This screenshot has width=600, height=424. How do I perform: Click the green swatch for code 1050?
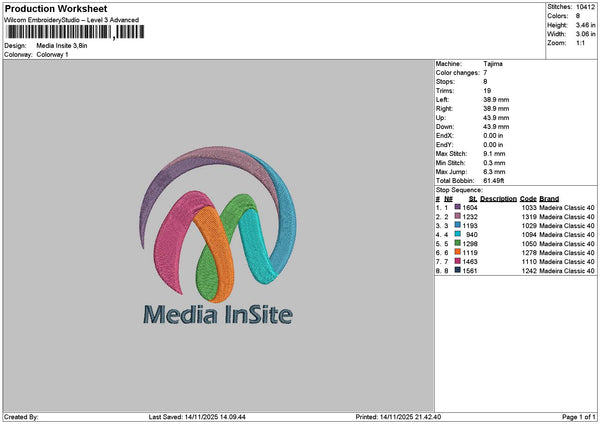click(x=457, y=243)
